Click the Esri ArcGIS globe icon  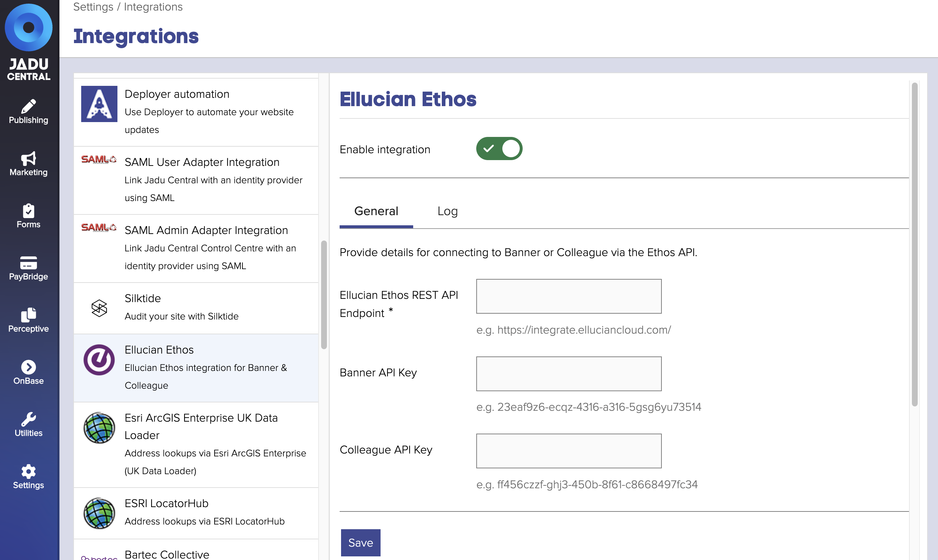pos(99,427)
